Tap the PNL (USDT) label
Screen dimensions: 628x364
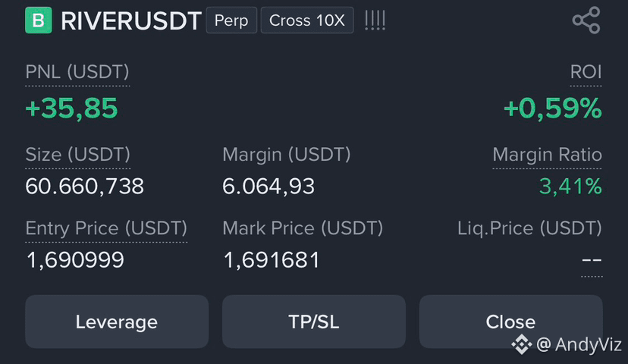(77, 72)
